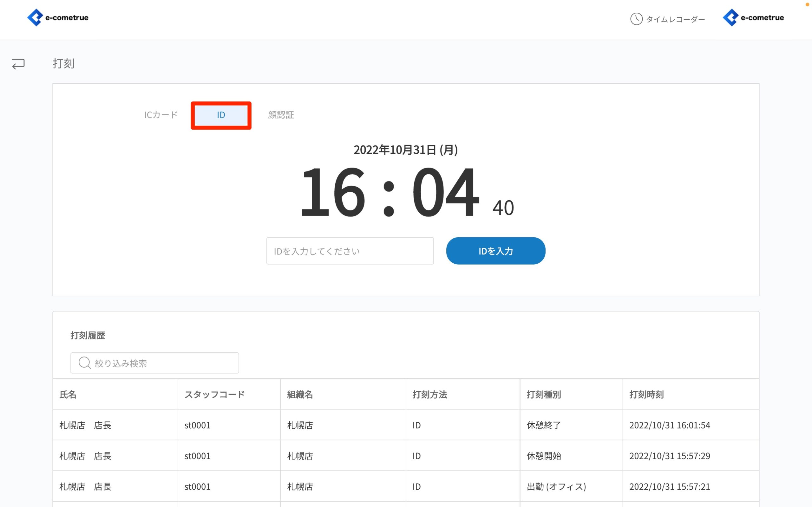This screenshot has height=507, width=812.
Task: Click the clock icon in the header
Action: [x=636, y=19]
